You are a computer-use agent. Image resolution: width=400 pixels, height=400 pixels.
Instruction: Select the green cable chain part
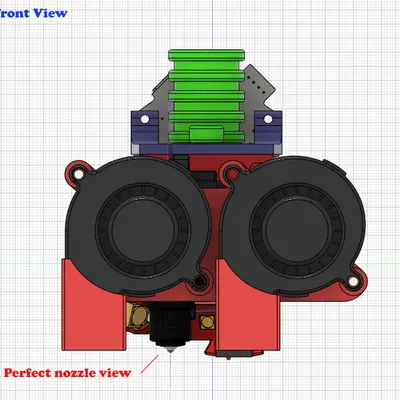click(x=207, y=97)
